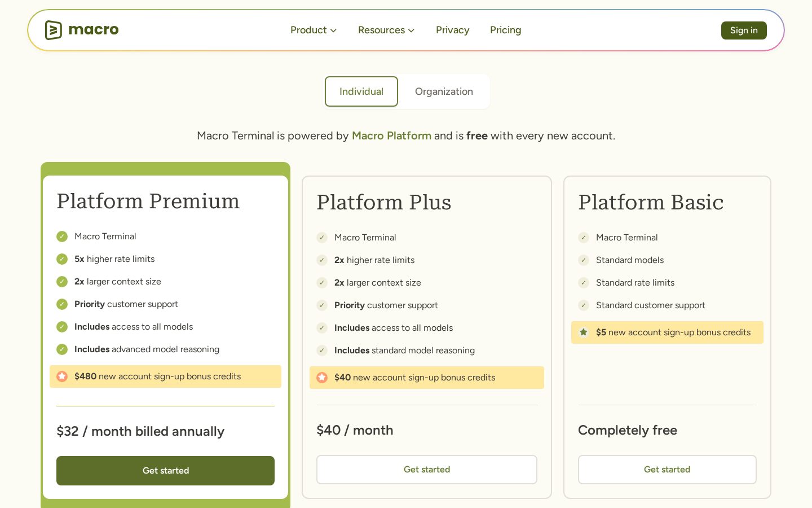
Task: Click the 'Completely free' text
Action: [x=628, y=430]
